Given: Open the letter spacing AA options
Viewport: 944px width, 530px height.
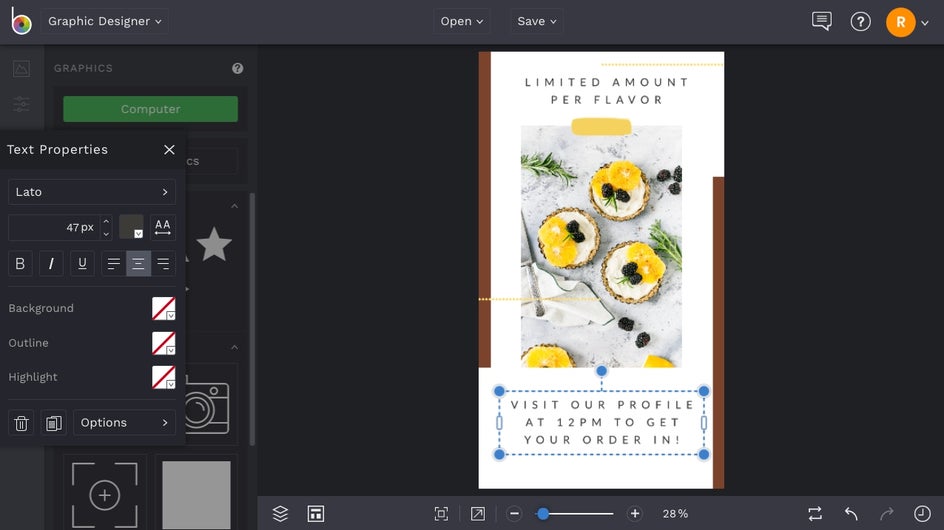Looking at the screenshot, I should click(x=163, y=227).
